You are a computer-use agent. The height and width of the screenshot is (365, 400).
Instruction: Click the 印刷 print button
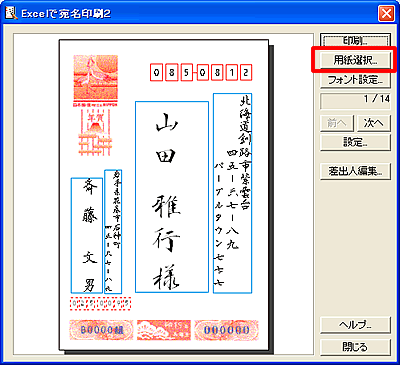pyautogui.click(x=355, y=41)
